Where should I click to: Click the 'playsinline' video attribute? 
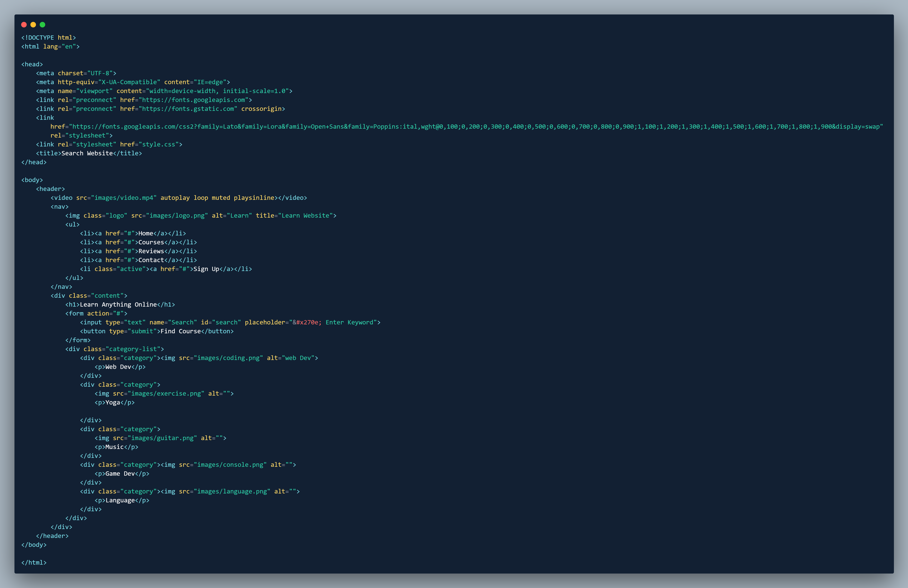254,198
